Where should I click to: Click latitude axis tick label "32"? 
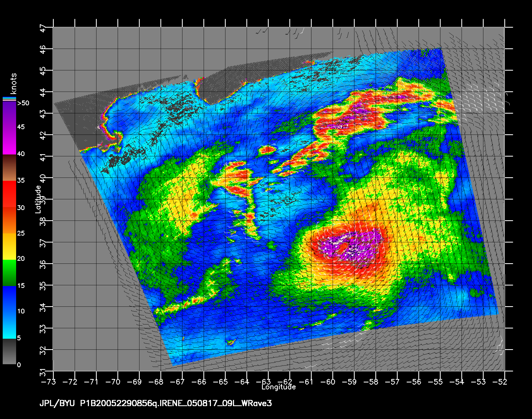coord(43,350)
